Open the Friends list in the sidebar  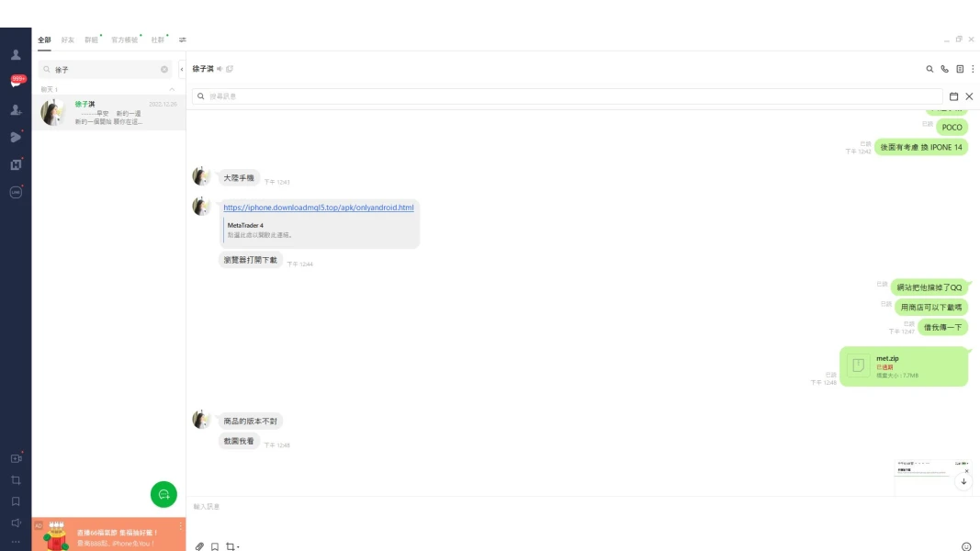(15, 53)
